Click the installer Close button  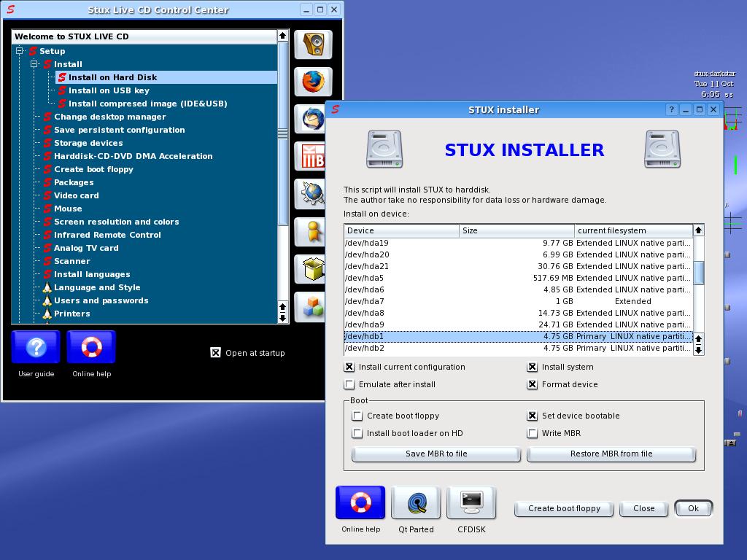click(x=643, y=508)
